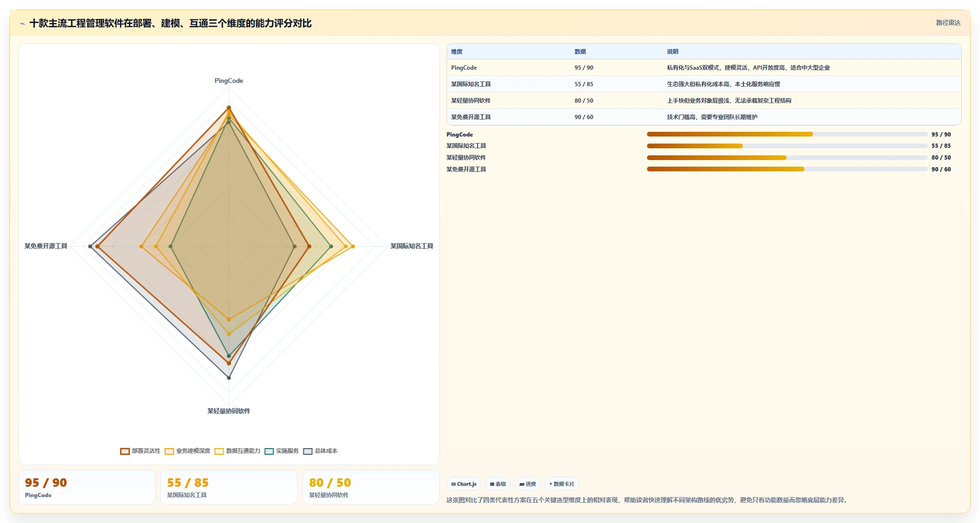This screenshot has width=980, height=523.
Task: Click the 这张图对比了 summary paragraph
Action: pos(647,500)
